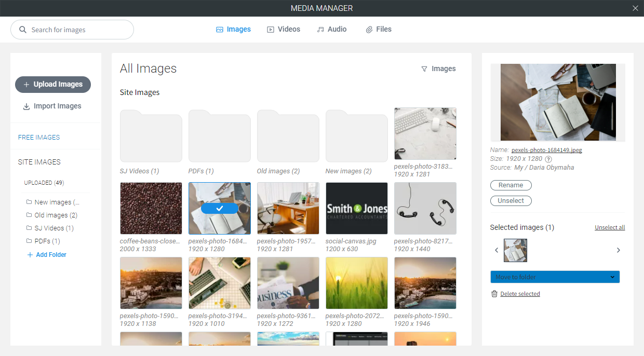Click the Import Images button
The image size is (644, 356).
click(x=52, y=106)
